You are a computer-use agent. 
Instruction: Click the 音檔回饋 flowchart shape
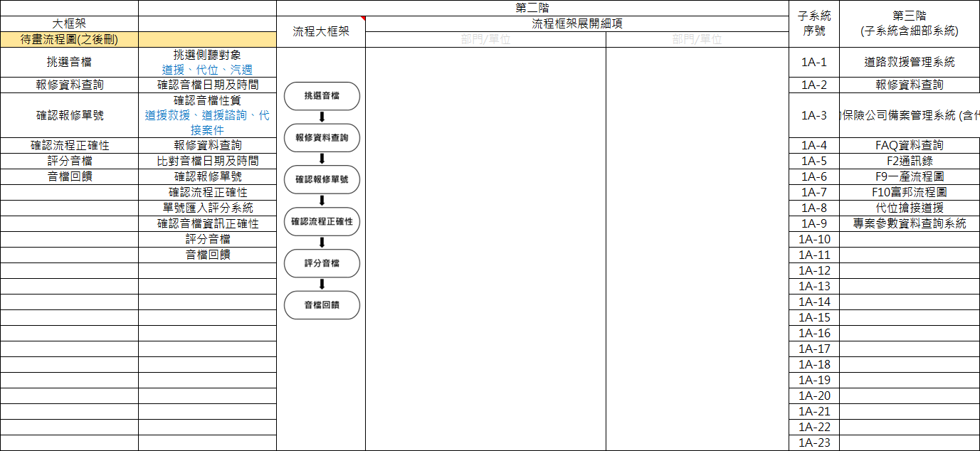tap(322, 305)
